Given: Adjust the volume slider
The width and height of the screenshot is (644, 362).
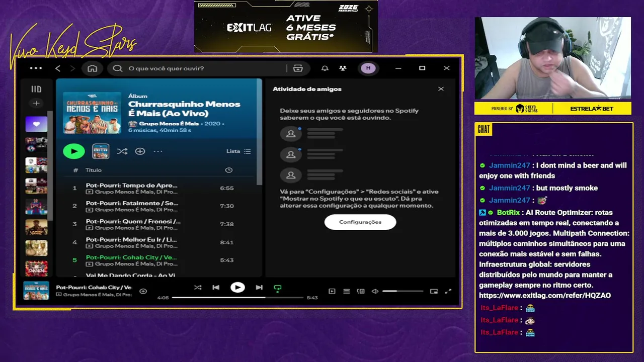Looking at the screenshot, I should (403, 291).
